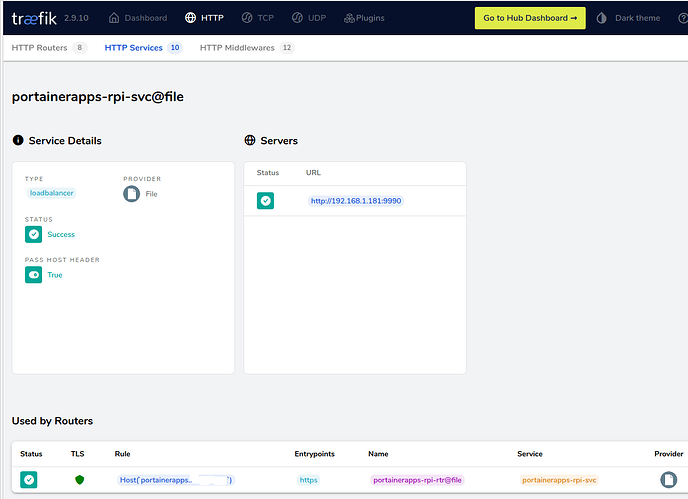Toggle Dark theme
This screenshot has width=688, height=499.
(628, 18)
